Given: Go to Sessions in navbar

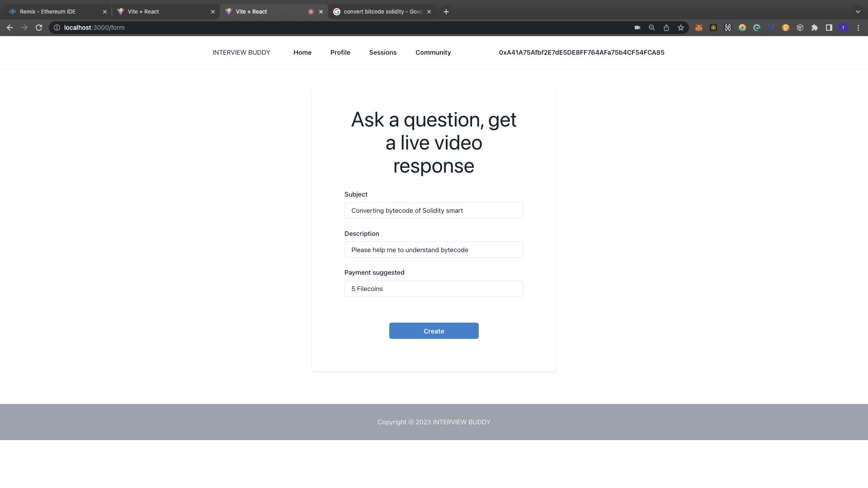Looking at the screenshot, I should [x=382, y=52].
